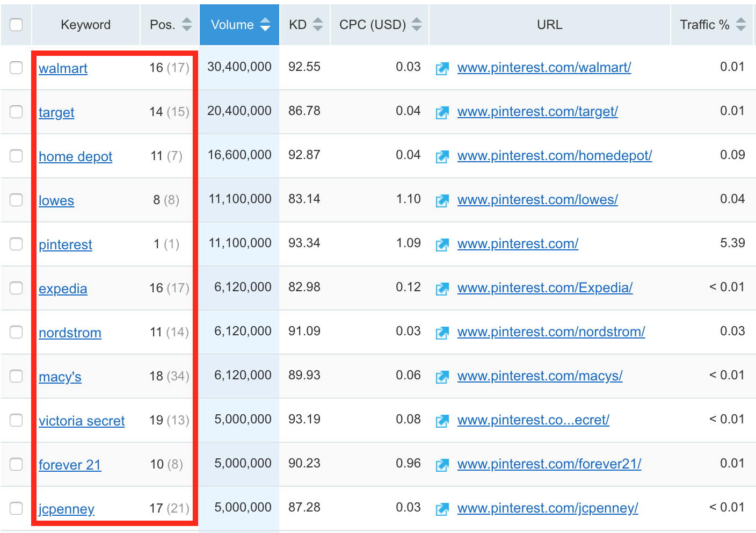Open the macy's keyword link
This screenshot has width=756, height=533.
[x=60, y=377]
